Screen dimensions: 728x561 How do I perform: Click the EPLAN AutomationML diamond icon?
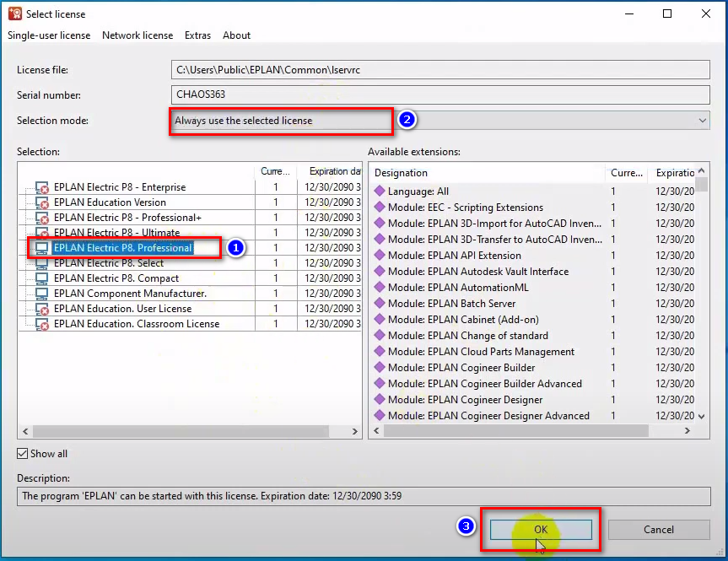(x=380, y=287)
